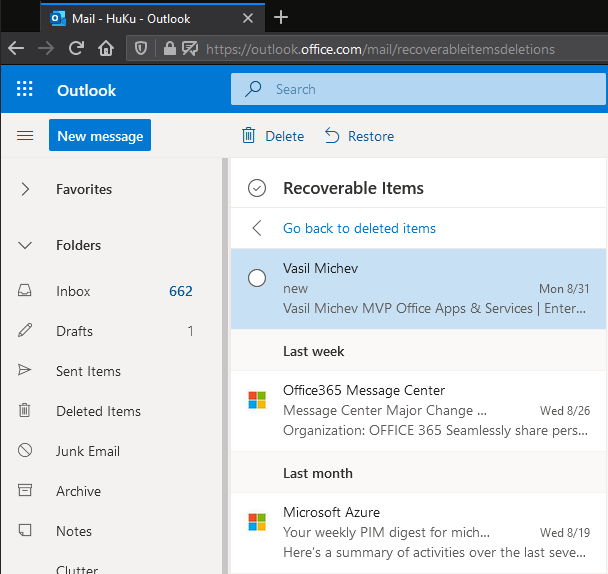Open Message Center Major Change email
The height and width of the screenshot is (574, 608).
click(x=418, y=411)
